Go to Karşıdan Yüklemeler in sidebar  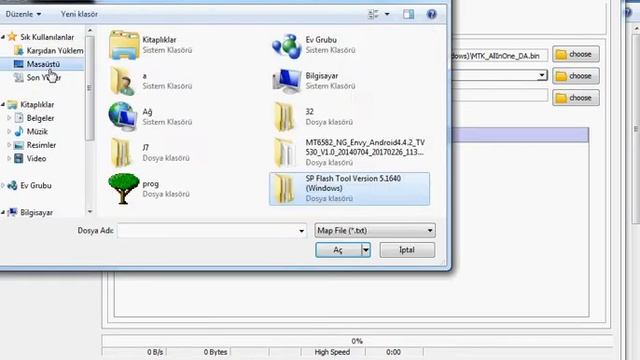click(x=49, y=51)
